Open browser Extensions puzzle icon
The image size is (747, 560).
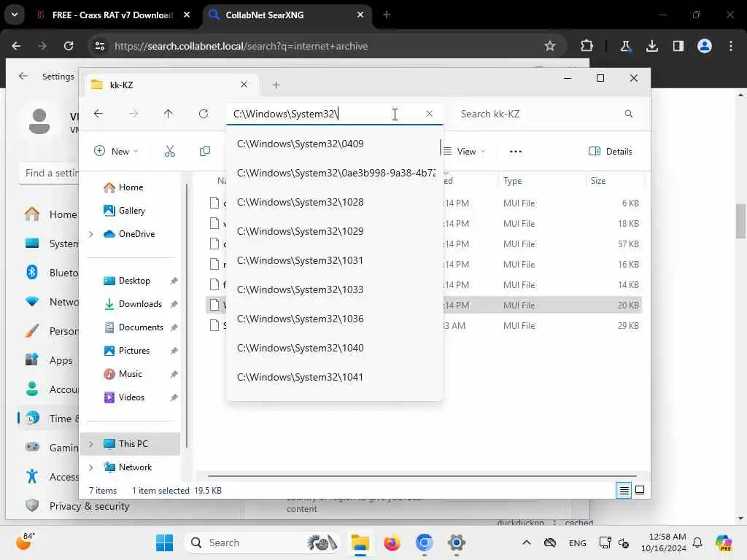[587, 46]
